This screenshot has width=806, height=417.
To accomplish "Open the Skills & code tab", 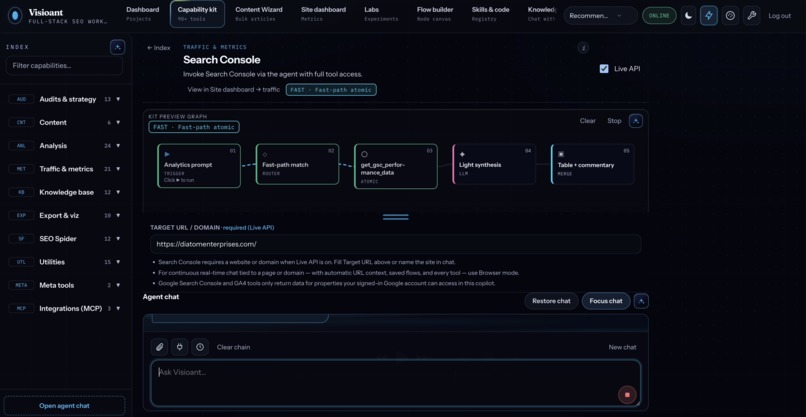I will coord(490,14).
